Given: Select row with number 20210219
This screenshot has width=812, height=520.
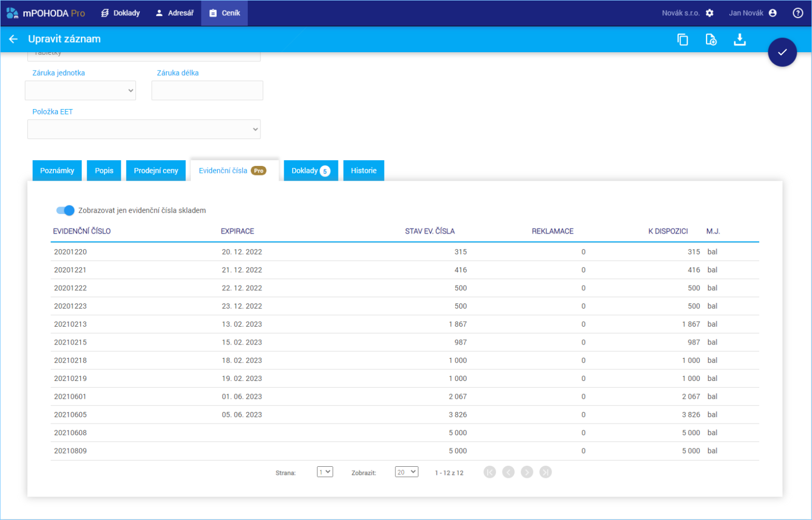Looking at the screenshot, I should [405, 378].
